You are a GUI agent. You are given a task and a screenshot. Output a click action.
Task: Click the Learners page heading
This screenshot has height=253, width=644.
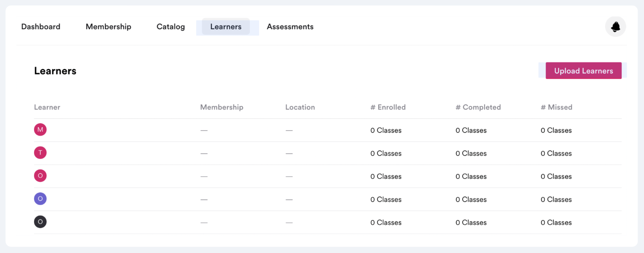[55, 71]
